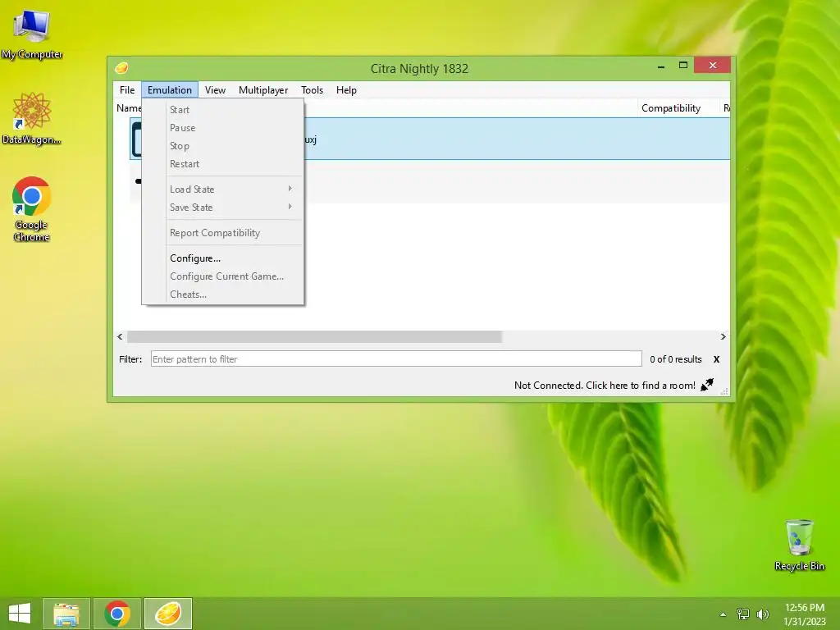Click Report Compatibility menu entry
Image resolution: width=840 pixels, height=630 pixels.
click(x=223, y=233)
